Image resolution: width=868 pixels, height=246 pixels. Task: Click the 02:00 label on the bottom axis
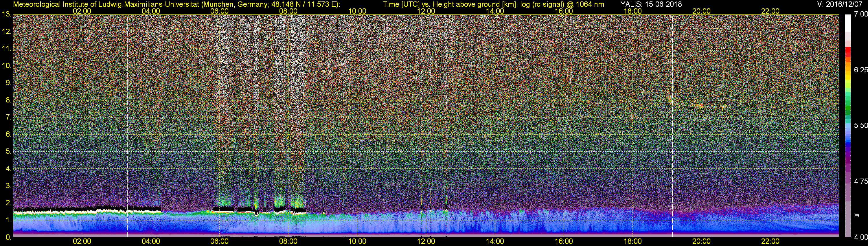(x=82, y=242)
